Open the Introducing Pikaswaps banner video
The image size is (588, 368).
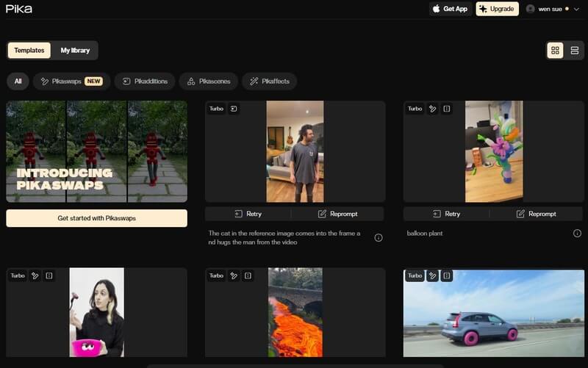[97, 151]
